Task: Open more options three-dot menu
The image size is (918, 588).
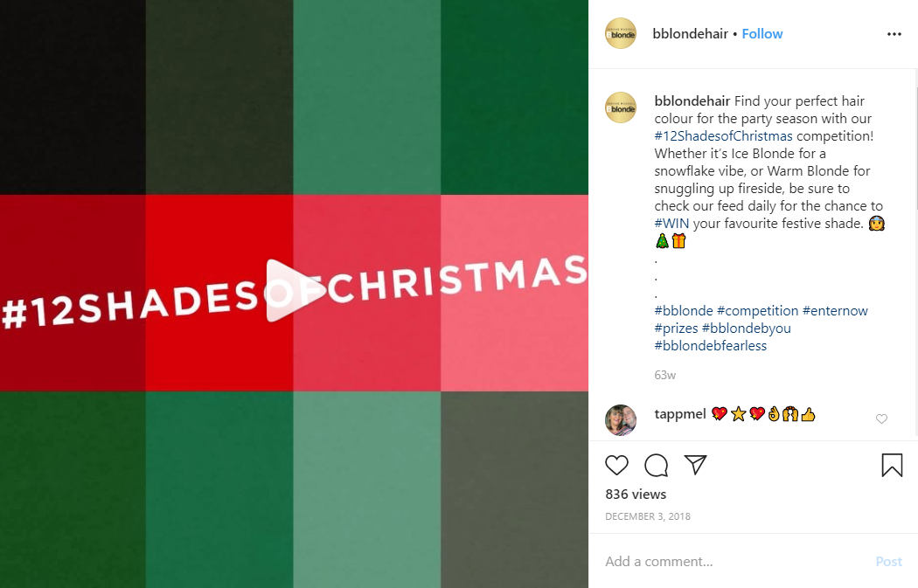Action: (x=894, y=34)
